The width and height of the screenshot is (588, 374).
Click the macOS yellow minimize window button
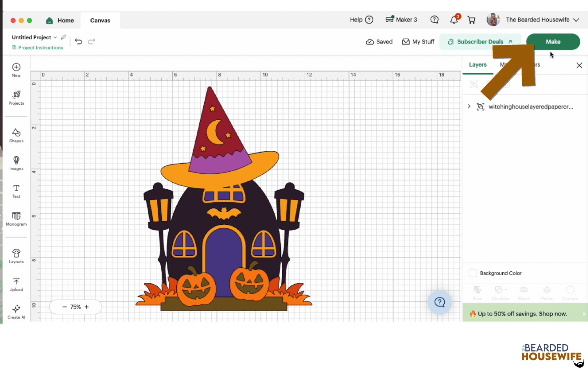point(21,21)
